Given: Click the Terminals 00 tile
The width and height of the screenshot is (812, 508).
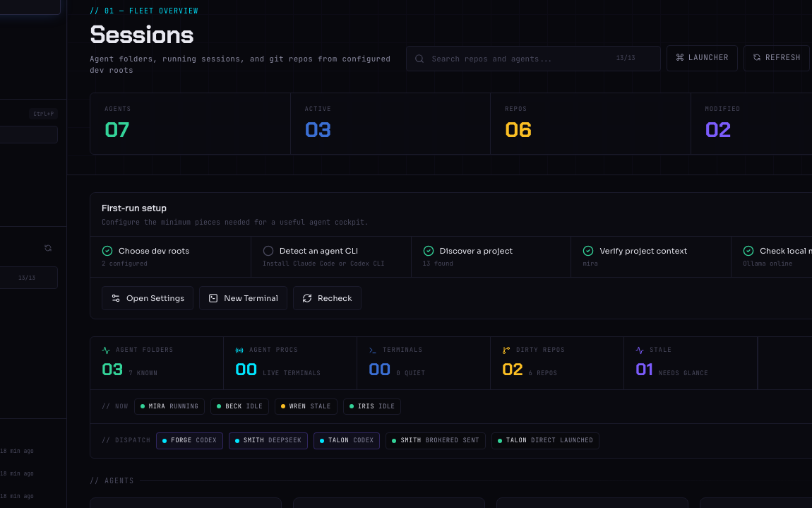Looking at the screenshot, I should pyautogui.click(x=424, y=363).
